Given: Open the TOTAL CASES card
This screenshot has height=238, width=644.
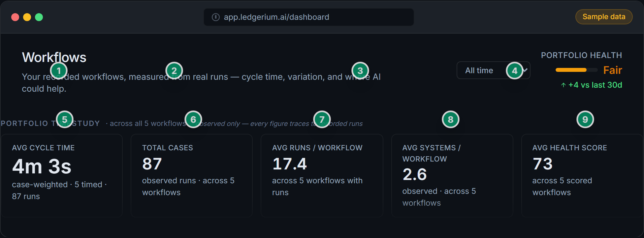Looking at the screenshot, I should (192, 175).
